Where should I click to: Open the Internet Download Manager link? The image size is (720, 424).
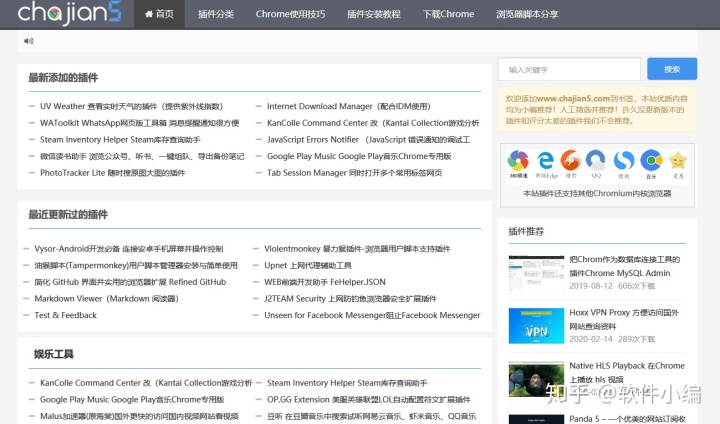(349, 107)
